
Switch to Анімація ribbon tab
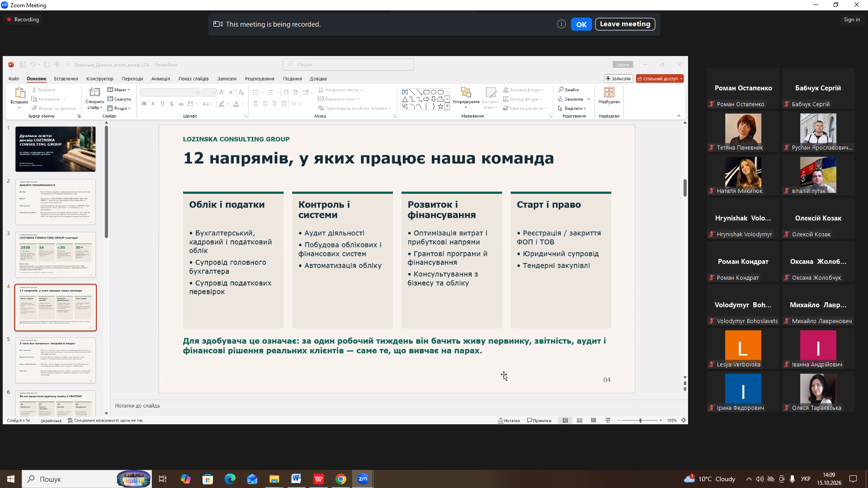point(160,79)
